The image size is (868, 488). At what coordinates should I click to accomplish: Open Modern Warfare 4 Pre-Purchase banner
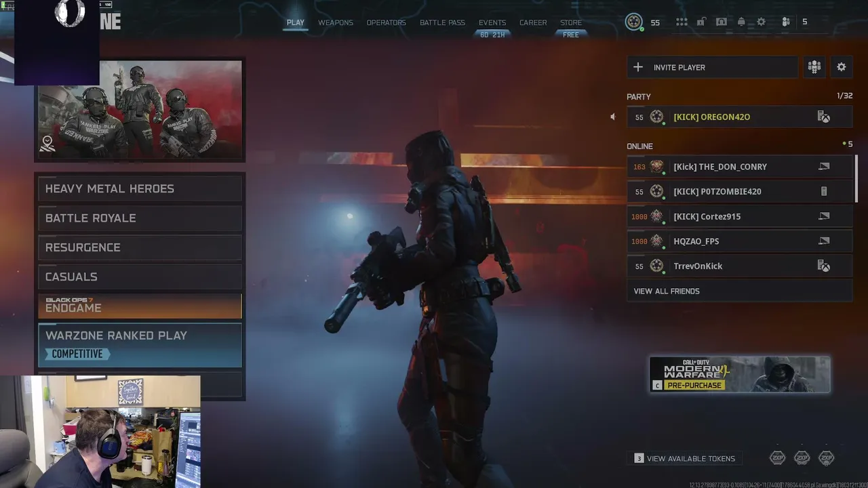(739, 375)
